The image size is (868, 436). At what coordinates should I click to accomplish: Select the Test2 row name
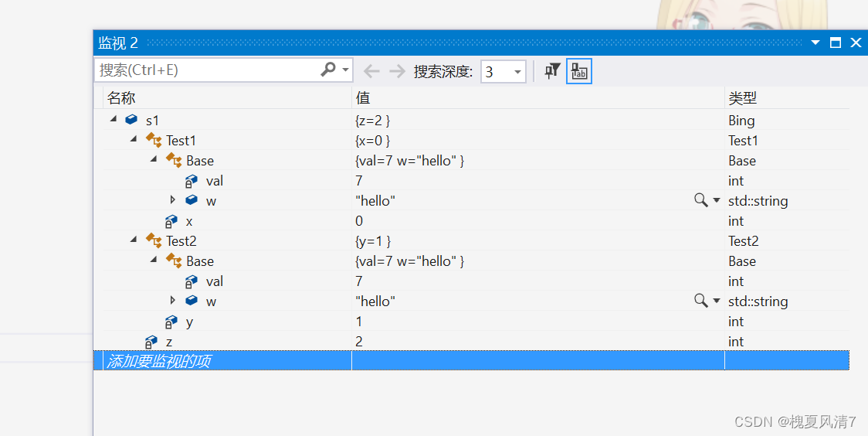pyautogui.click(x=181, y=241)
